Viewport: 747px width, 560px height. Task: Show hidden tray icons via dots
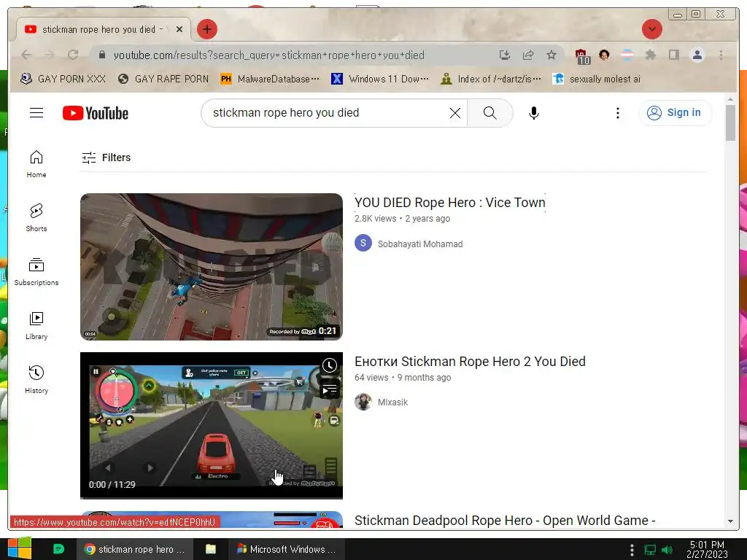pyautogui.click(x=632, y=550)
